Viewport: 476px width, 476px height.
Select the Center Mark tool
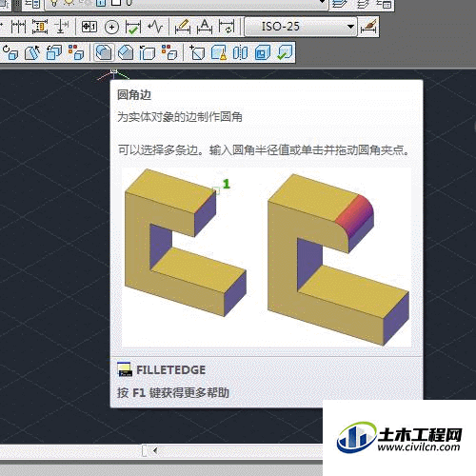(111, 27)
